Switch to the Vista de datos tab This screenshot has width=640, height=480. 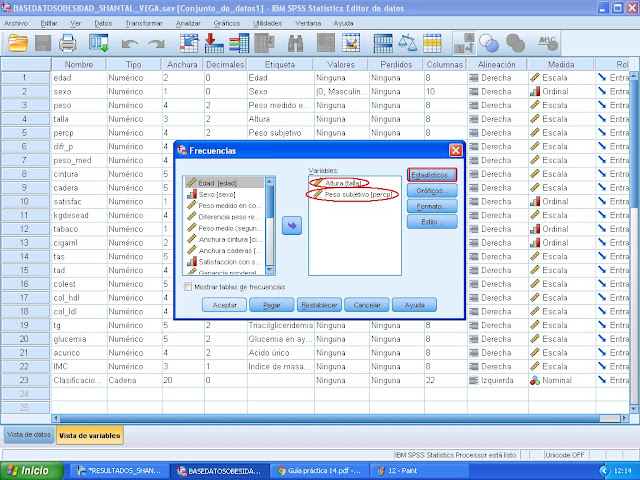tap(29, 435)
